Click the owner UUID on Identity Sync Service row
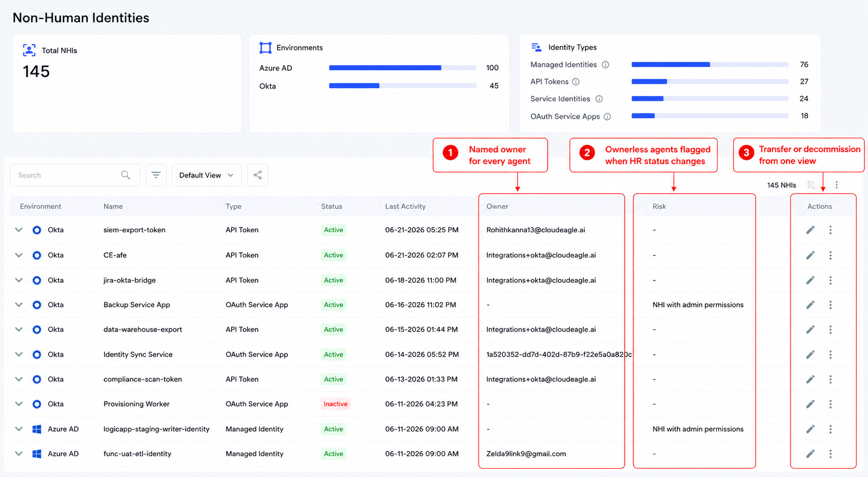Image resolution: width=868 pixels, height=477 pixels. click(x=559, y=354)
